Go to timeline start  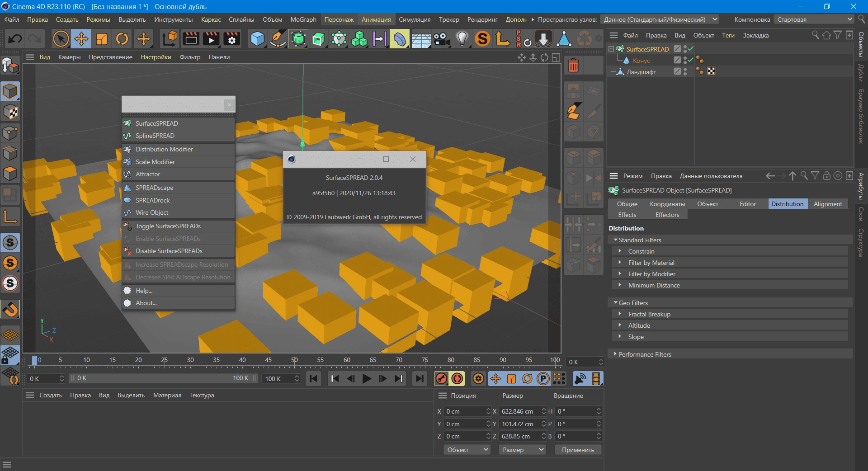313,379
